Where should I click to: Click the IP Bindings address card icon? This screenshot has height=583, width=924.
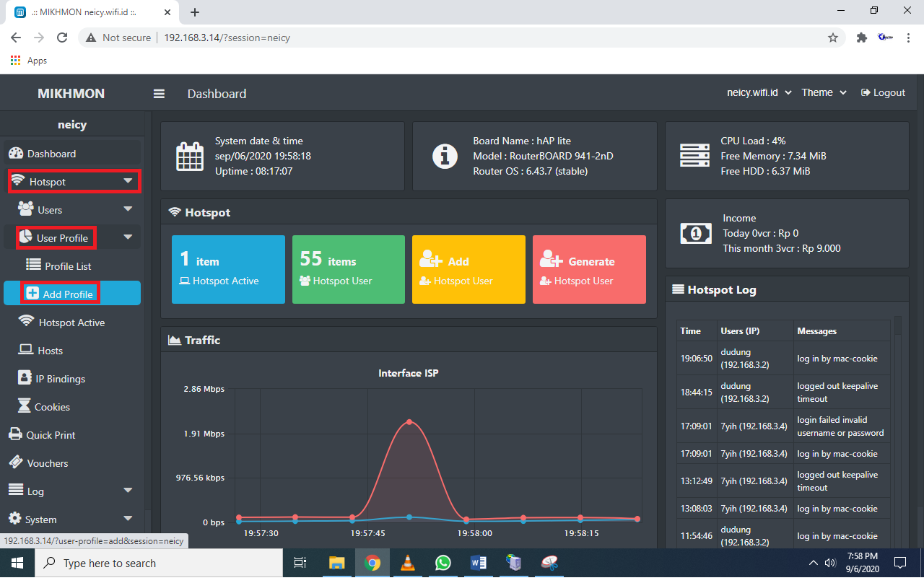click(25, 378)
